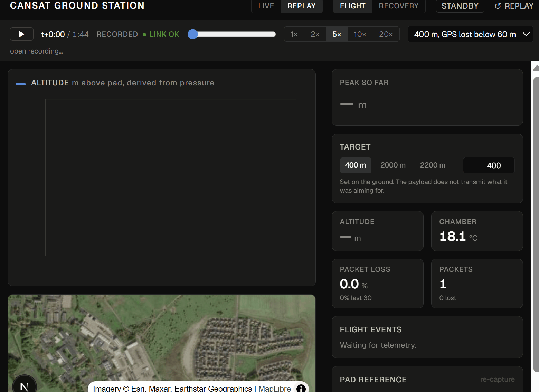Image resolution: width=539 pixels, height=392 pixels.
Task: Click the CANSAT GROUND STATION title
Action: click(77, 6)
